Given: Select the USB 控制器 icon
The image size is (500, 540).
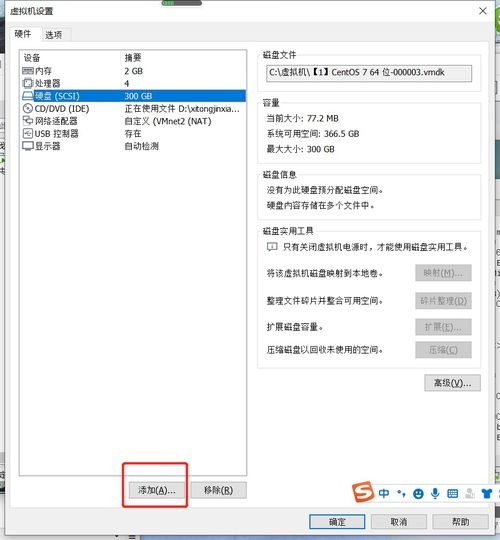Looking at the screenshot, I should tap(28, 133).
